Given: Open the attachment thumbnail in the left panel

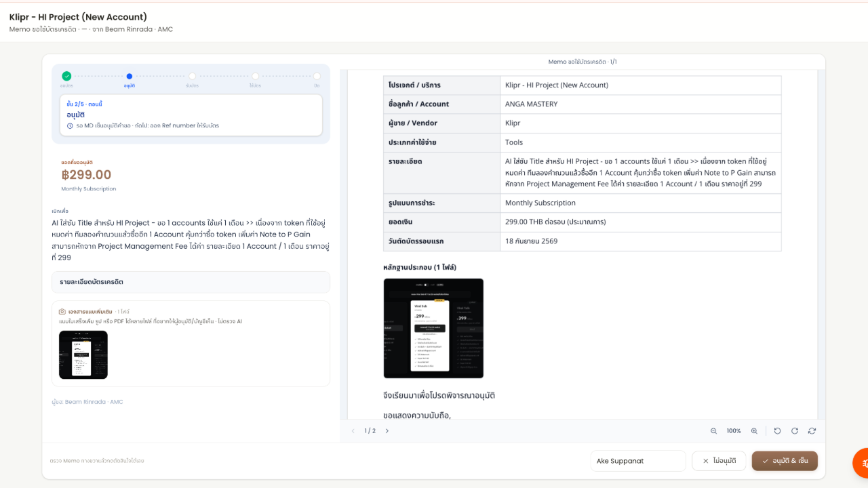Looking at the screenshot, I should tap(83, 354).
